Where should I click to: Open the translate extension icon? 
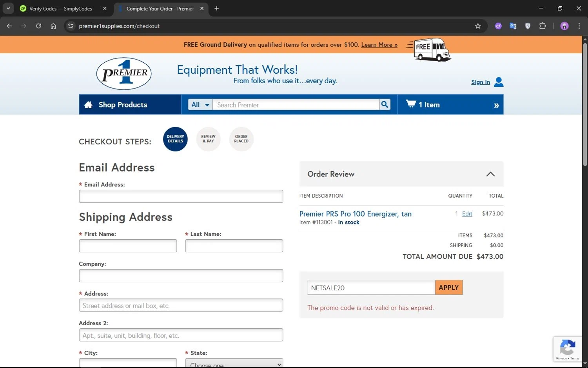pos(513,26)
